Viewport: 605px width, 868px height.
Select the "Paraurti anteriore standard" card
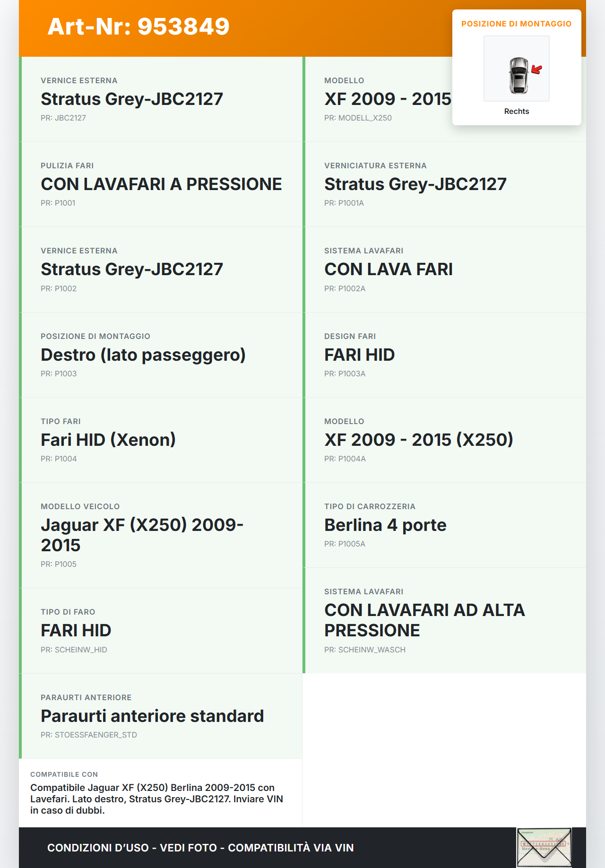coord(152,716)
